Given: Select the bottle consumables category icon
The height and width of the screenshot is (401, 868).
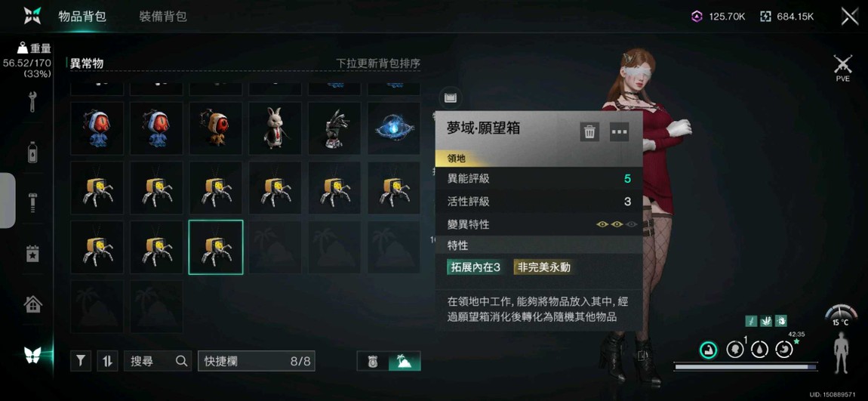Looking at the screenshot, I should tap(32, 152).
